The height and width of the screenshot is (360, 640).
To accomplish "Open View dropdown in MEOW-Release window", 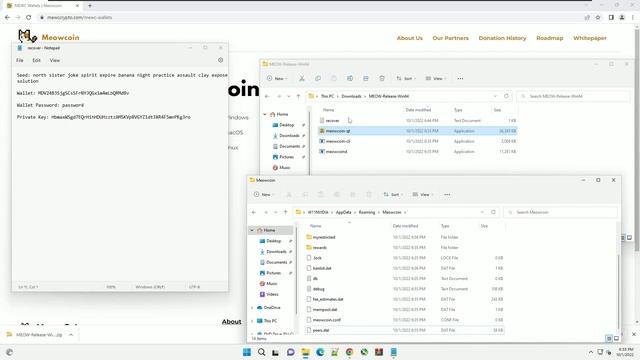I will (436, 78).
